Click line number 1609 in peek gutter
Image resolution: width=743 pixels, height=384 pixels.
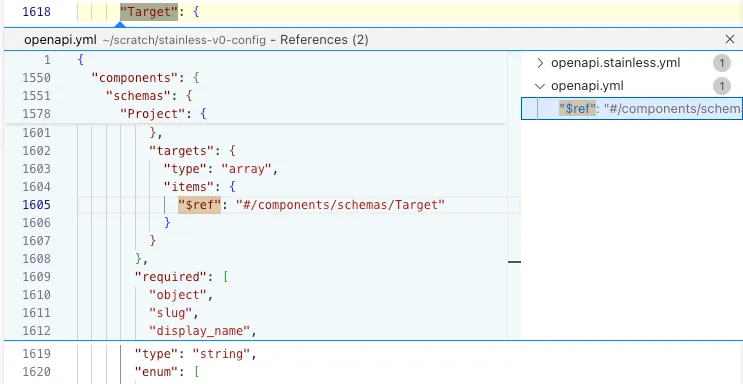[x=36, y=277]
